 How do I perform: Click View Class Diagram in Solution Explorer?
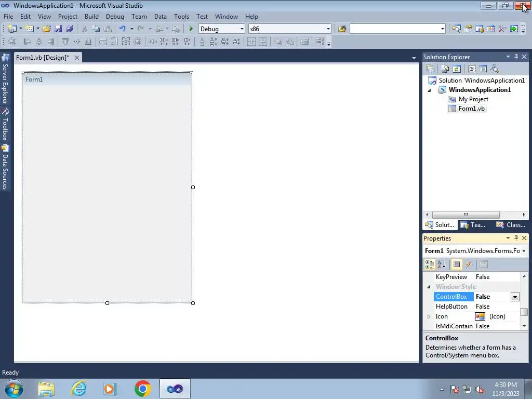tap(495, 69)
